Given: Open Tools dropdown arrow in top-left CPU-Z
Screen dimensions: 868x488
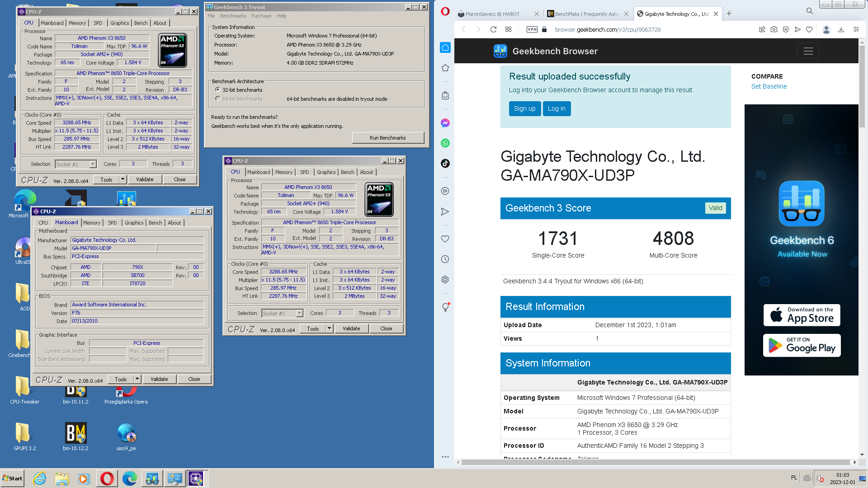Looking at the screenshot, I should (x=123, y=179).
